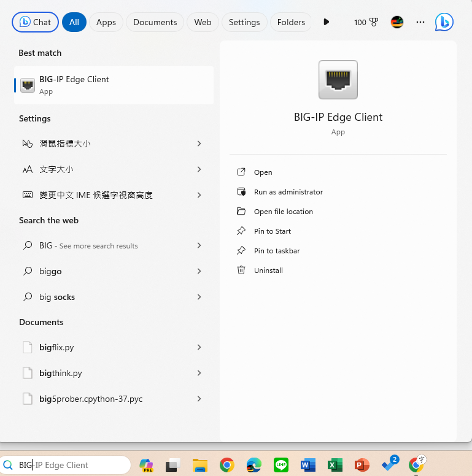Click the user profile avatar
The height and width of the screenshot is (476, 472).
pos(397,22)
